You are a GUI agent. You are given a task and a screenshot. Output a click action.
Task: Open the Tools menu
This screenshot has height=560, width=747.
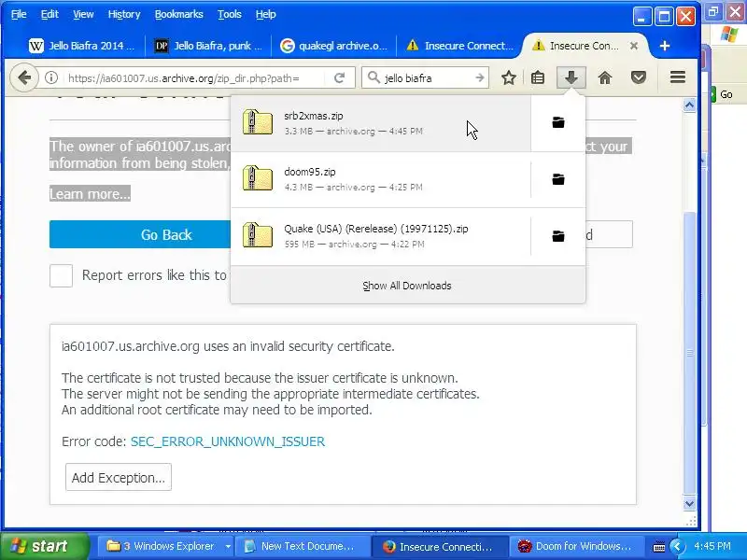tap(229, 14)
